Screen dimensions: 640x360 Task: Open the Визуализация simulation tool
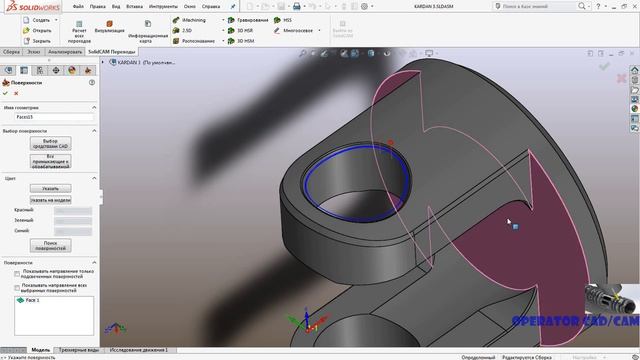click(109, 27)
